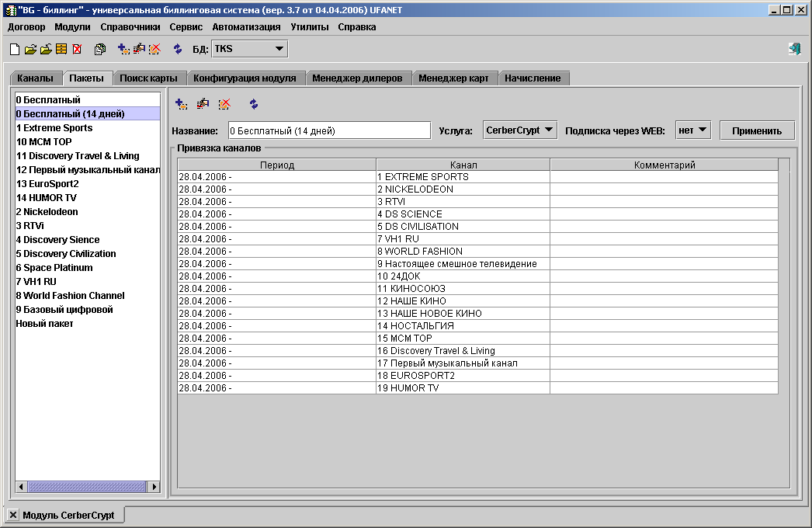Click the delete package icon above Название field
The image size is (812, 528).
pos(224,104)
